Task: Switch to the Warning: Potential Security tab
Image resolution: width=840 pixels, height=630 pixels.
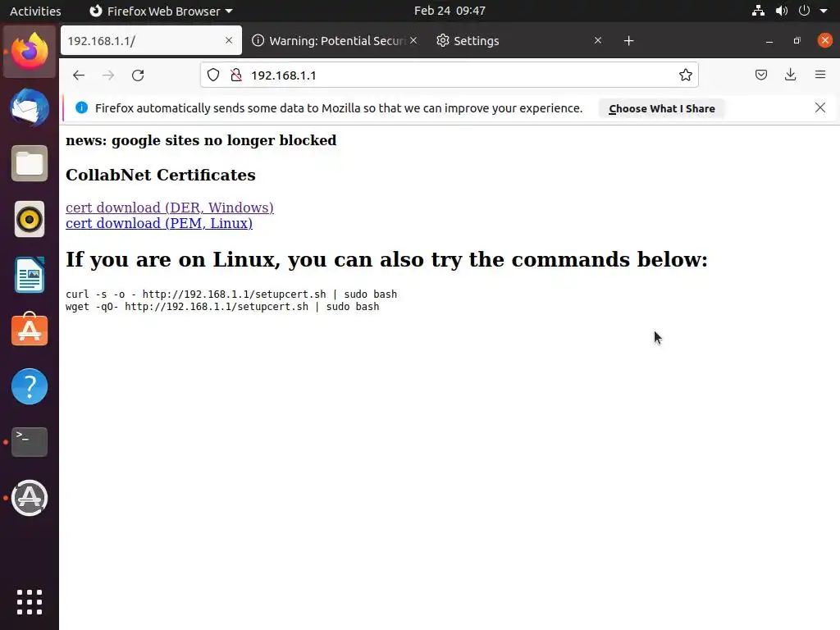Action: tap(335, 41)
